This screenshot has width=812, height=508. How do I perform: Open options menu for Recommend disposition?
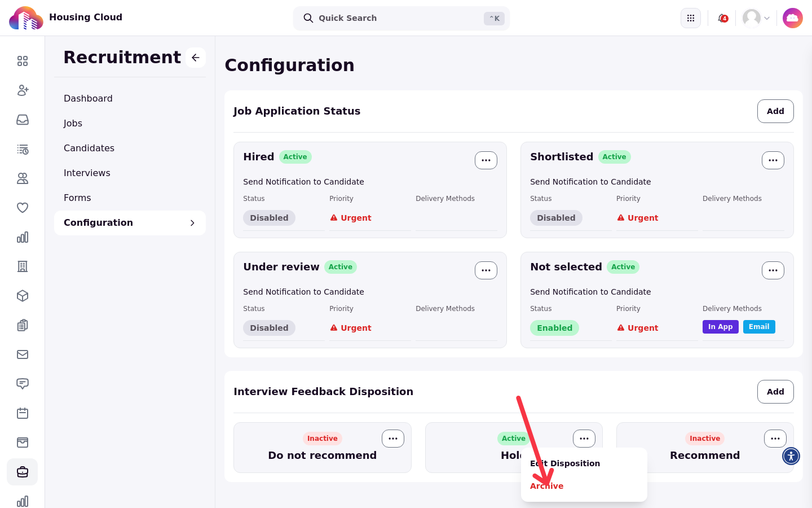coord(775,439)
